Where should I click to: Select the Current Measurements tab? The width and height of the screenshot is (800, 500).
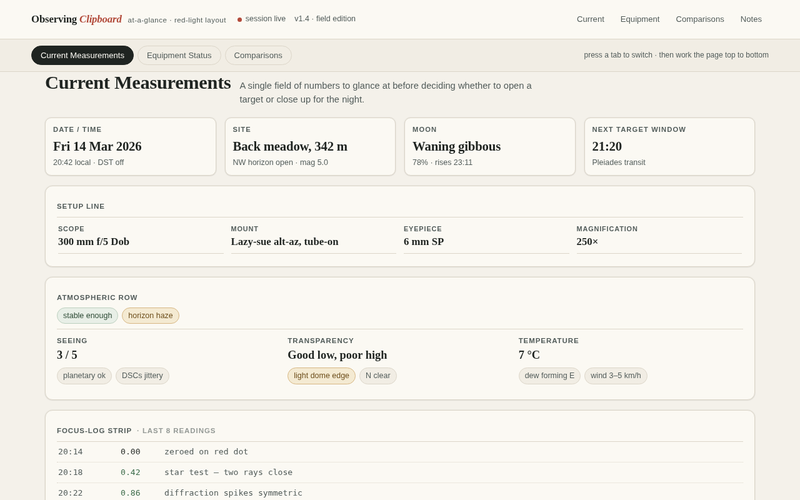click(x=82, y=55)
